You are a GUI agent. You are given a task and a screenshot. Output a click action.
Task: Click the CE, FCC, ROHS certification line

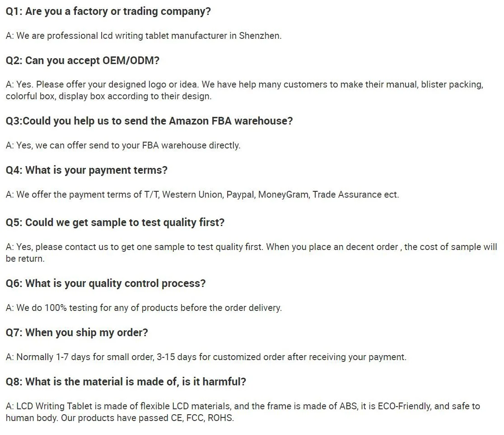point(120,418)
